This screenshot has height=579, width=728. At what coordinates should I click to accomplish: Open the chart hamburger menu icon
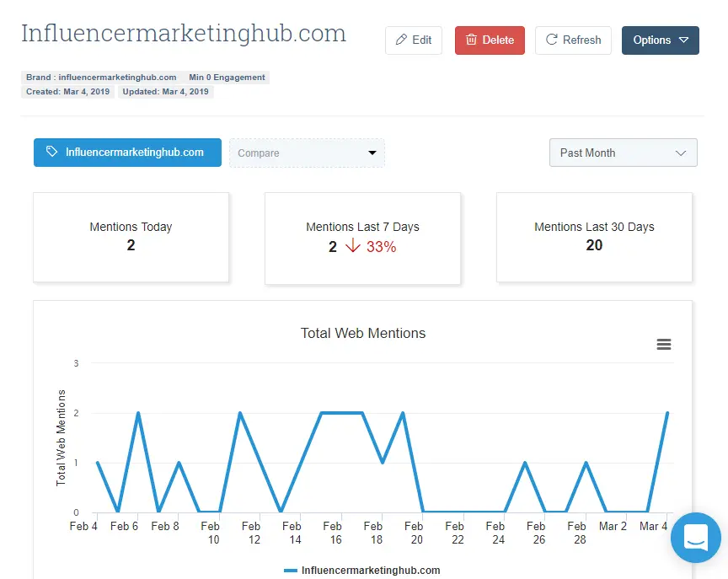[663, 344]
